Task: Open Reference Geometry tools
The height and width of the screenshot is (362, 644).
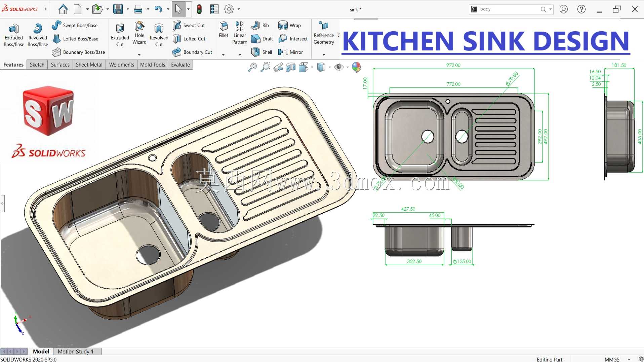Action: click(x=324, y=33)
